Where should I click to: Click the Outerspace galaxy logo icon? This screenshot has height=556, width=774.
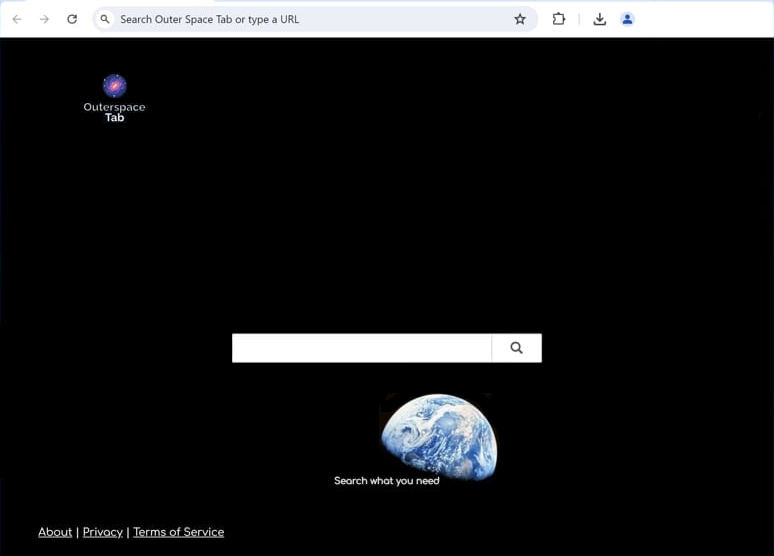coord(115,86)
